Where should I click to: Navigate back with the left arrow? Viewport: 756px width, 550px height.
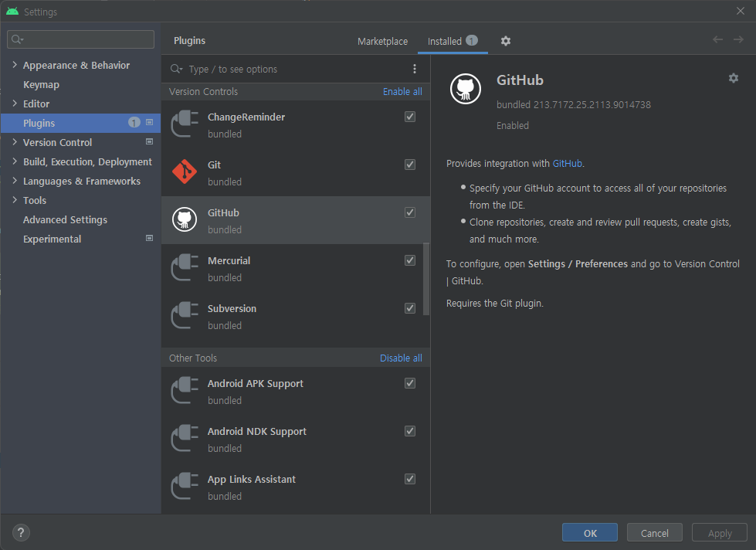pos(717,39)
